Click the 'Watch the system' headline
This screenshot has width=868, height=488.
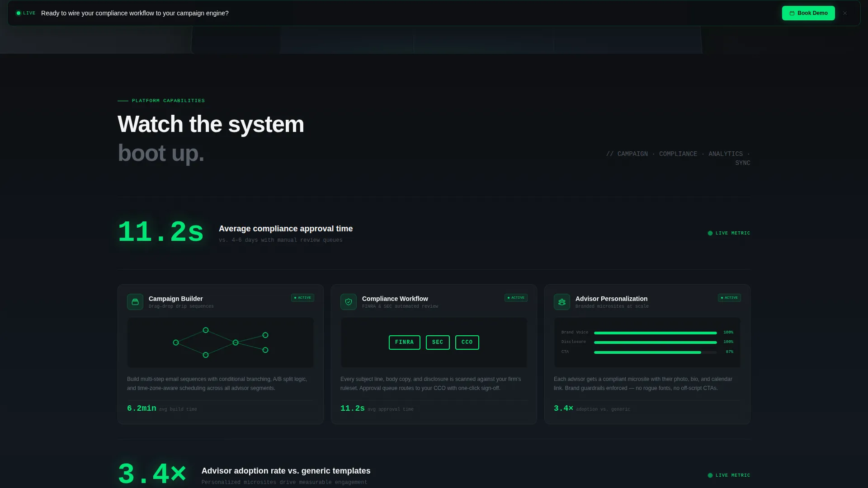[211, 124]
